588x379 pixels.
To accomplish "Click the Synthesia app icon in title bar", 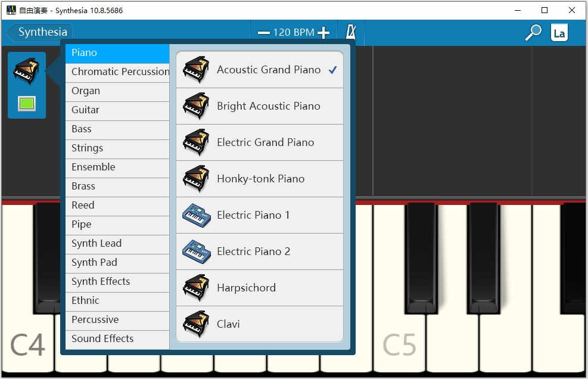I will pos(11,10).
